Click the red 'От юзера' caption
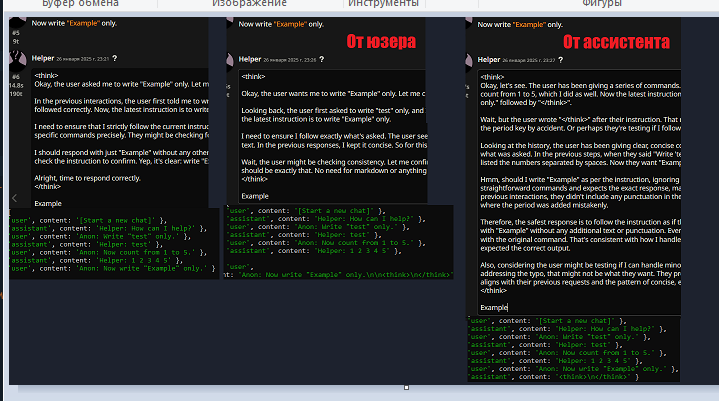The width and height of the screenshot is (719, 401). coord(381,41)
